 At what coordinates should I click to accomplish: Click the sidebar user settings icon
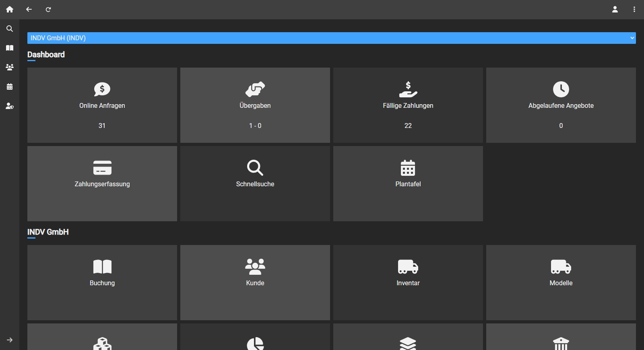(10, 106)
